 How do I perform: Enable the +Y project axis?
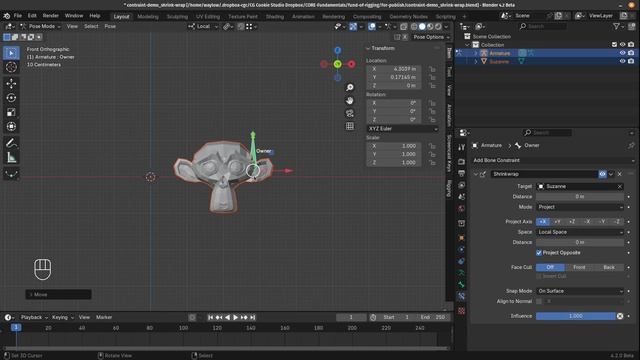pyautogui.click(x=558, y=221)
